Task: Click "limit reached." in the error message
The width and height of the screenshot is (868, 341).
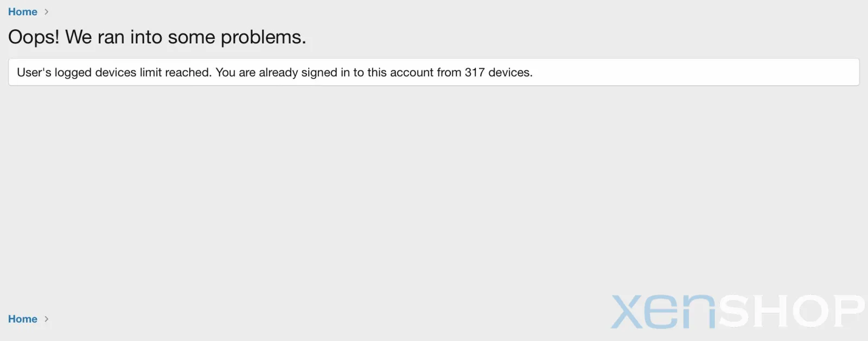Action: [x=176, y=73]
